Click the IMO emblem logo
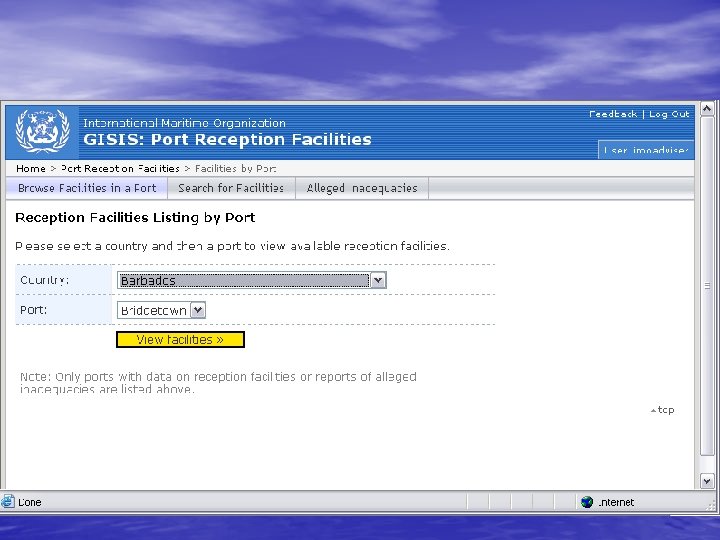This screenshot has width=720, height=540. [42, 131]
